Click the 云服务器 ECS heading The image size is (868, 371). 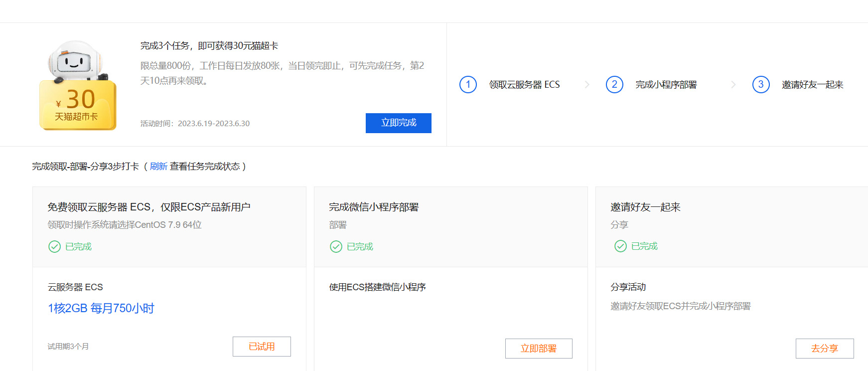pyautogui.click(x=75, y=287)
